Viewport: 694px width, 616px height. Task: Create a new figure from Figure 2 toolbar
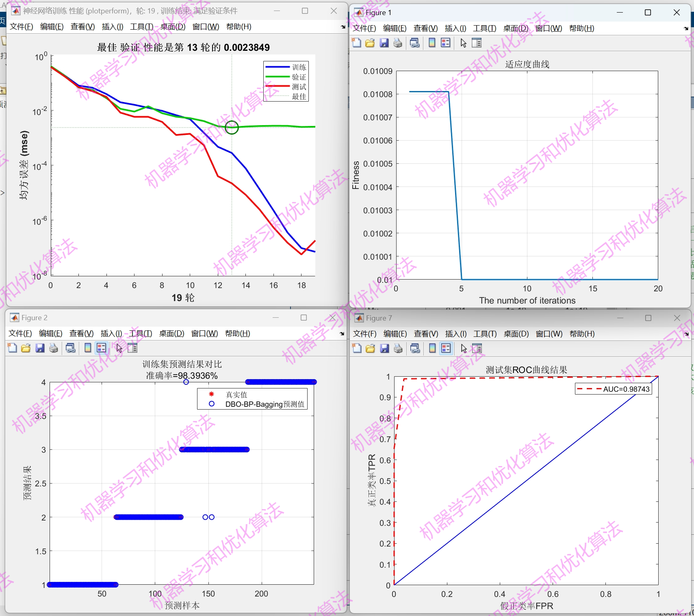12,348
